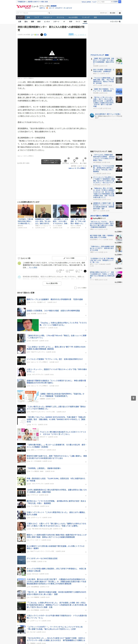Image resolution: width=138 pixels, height=644 pixels.
Task: Open マイページ link
Action: pyautogui.click(x=103, y=13)
